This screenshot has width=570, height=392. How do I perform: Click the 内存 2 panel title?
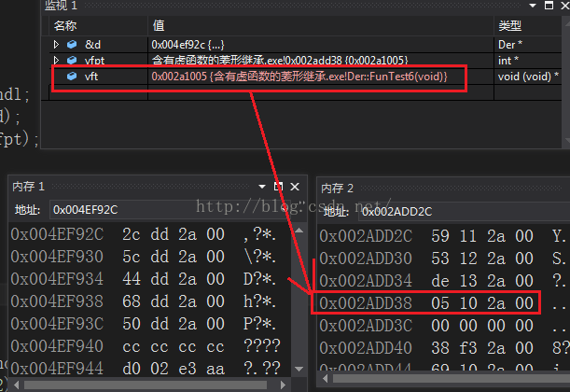(x=337, y=189)
